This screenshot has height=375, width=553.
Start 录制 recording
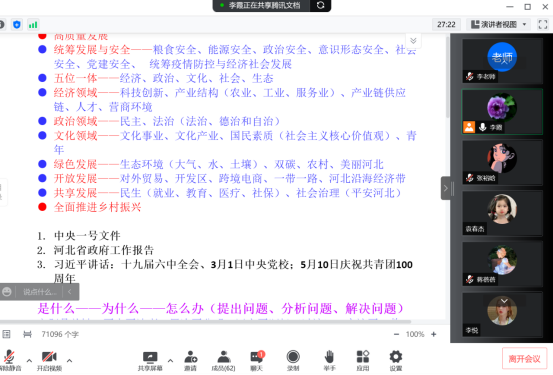(293, 361)
